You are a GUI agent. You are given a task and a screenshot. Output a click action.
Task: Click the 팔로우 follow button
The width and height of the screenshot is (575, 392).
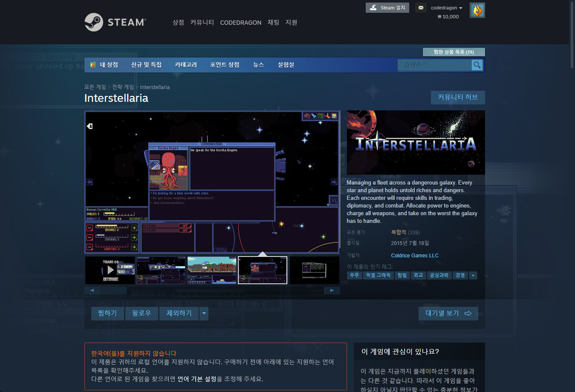click(x=142, y=313)
